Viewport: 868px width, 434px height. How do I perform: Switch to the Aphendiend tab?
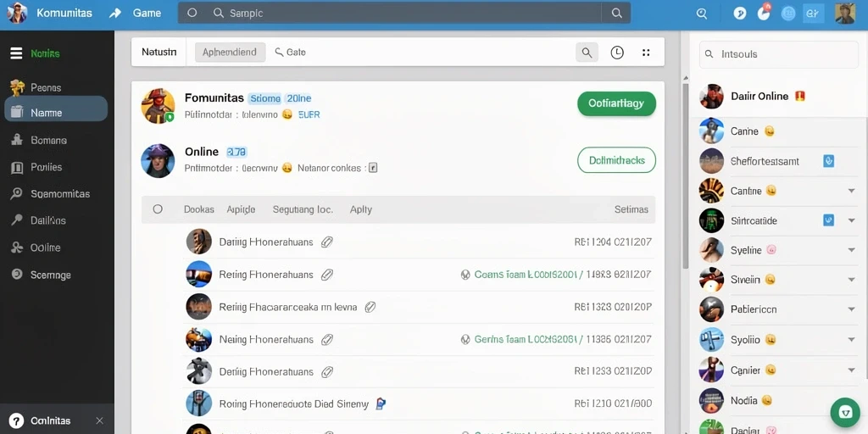[x=230, y=52]
